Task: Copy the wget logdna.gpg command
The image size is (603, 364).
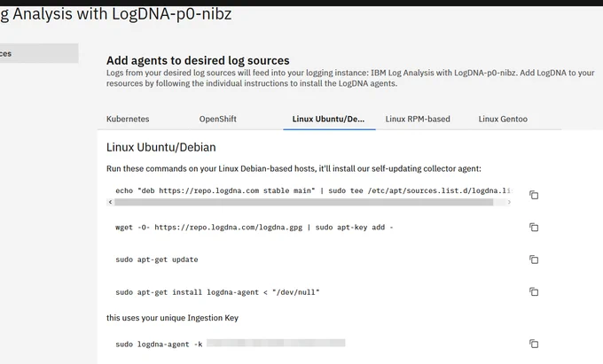Action: pos(534,228)
